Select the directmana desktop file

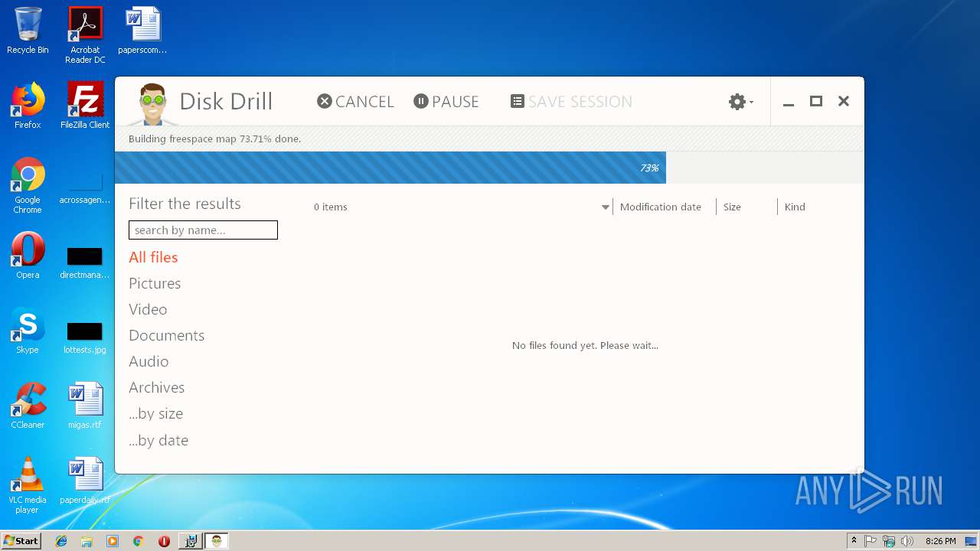tap(85, 262)
